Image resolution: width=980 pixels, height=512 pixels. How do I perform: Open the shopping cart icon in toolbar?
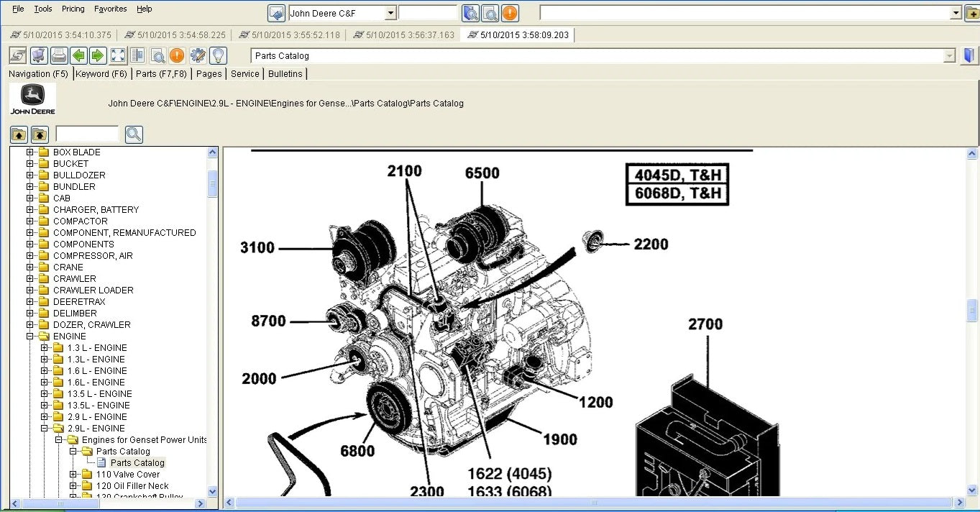click(x=39, y=55)
